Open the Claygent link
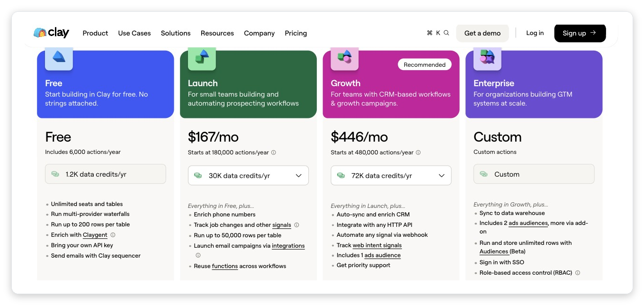This screenshot has height=305, width=644. [95, 235]
